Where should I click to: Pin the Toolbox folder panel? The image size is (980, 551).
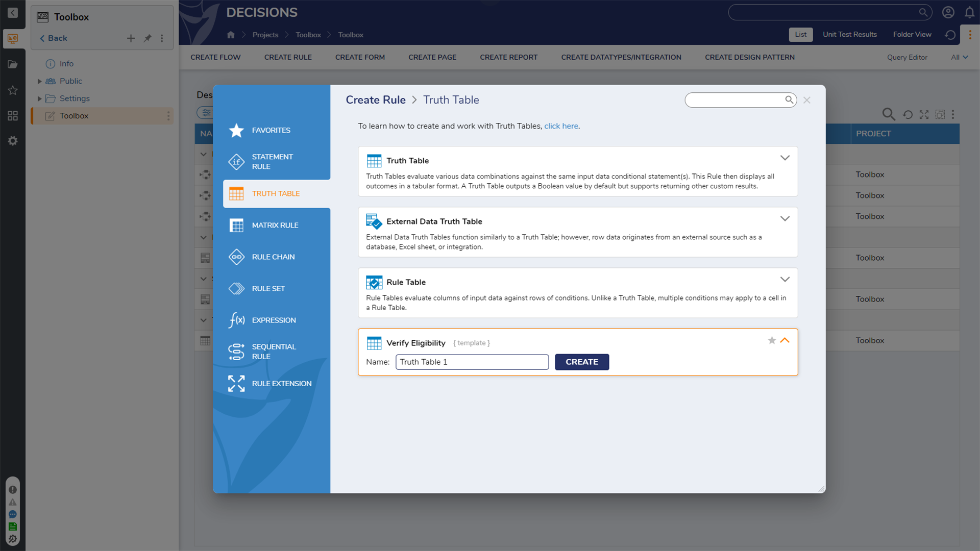point(148,38)
